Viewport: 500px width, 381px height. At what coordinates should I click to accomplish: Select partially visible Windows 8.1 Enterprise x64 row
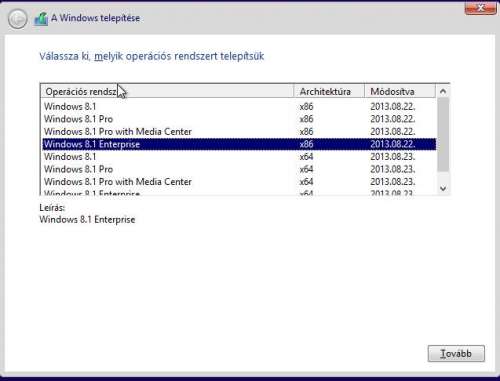(x=239, y=192)
